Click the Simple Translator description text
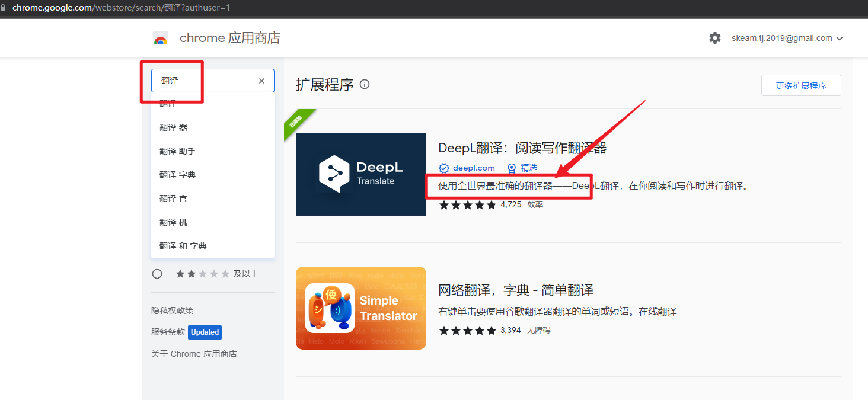 (x=557, y=312)
